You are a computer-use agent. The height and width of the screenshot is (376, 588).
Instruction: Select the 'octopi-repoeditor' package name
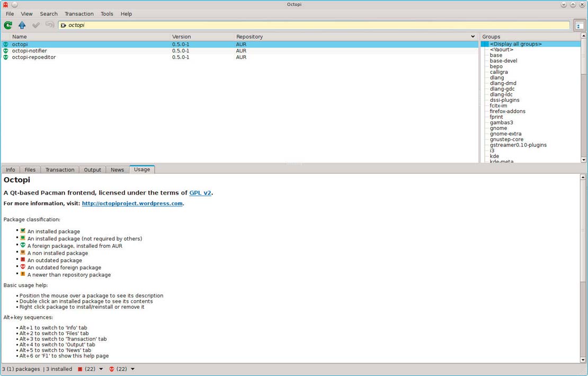point(34,57)
